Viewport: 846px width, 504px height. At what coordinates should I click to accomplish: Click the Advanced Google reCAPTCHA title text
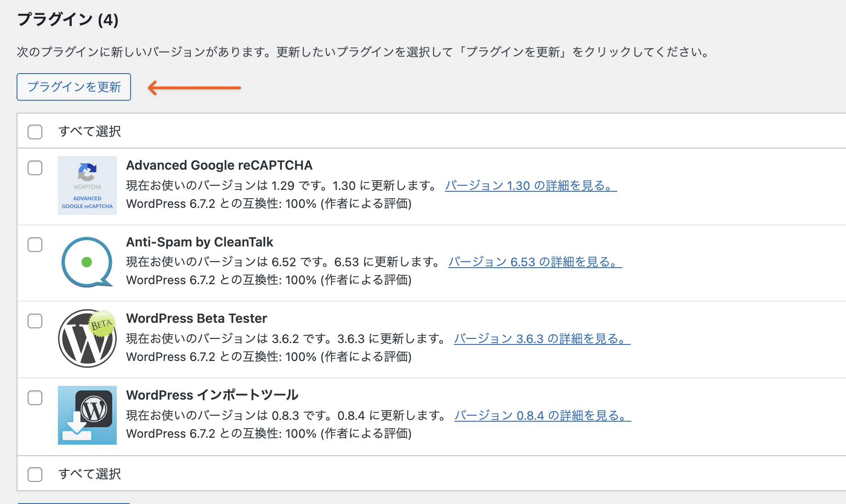(x=219, y=166)
